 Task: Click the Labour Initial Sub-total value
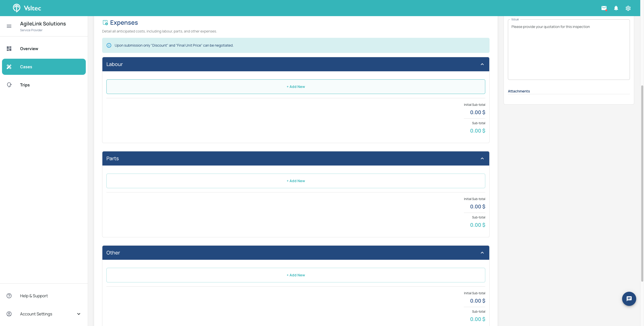(x=477, y=112)
